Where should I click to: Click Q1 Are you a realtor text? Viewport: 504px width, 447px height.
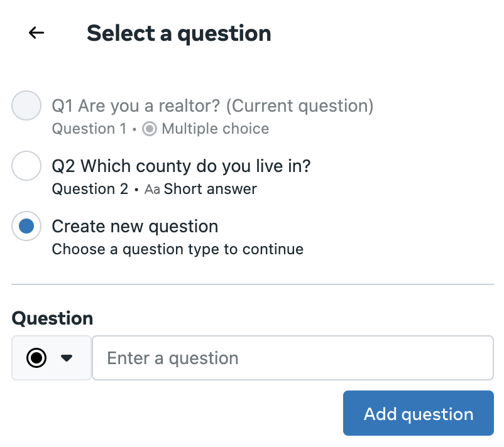tap(212, 106)
